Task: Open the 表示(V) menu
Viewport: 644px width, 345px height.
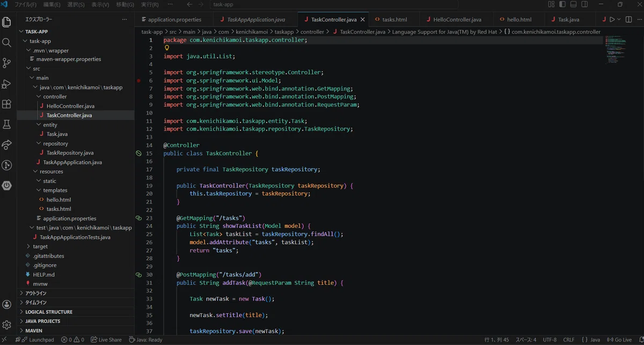Action: click(x=100, y=4)
